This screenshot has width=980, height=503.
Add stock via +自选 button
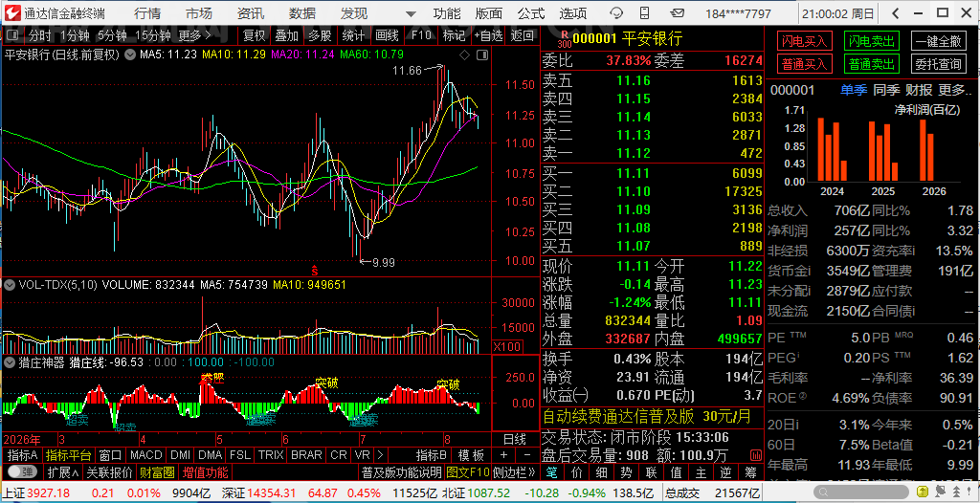click(x=488, y=36)
